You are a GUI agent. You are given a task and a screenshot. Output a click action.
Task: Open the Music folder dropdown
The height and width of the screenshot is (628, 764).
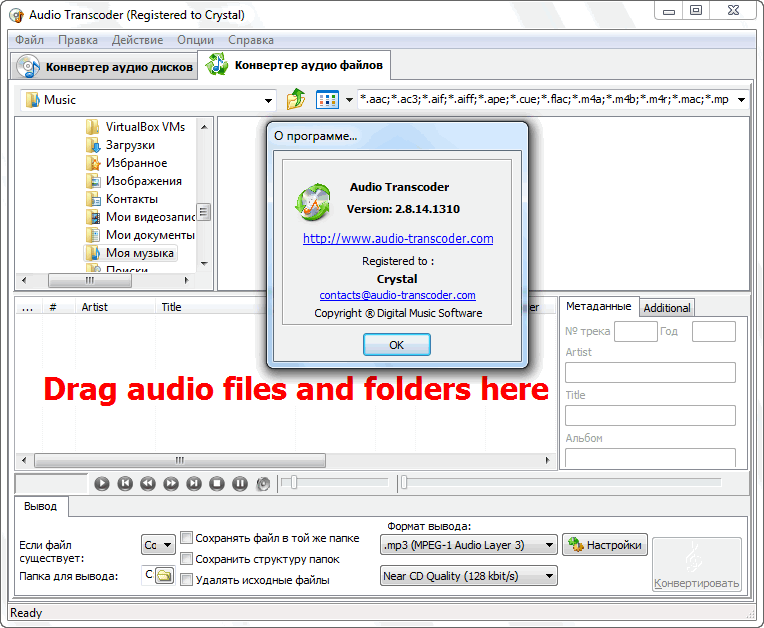click(268, 100)
